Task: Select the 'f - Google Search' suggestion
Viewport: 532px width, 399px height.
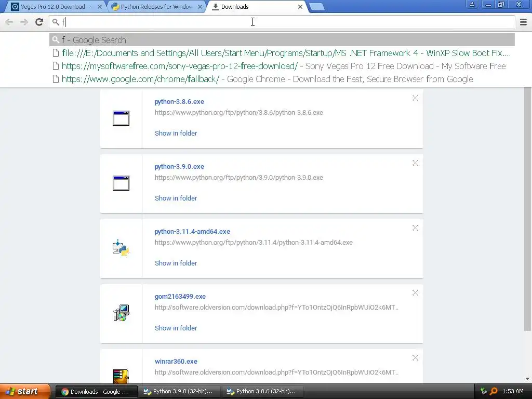Action: pyautogui.click(x=282, y=40)
